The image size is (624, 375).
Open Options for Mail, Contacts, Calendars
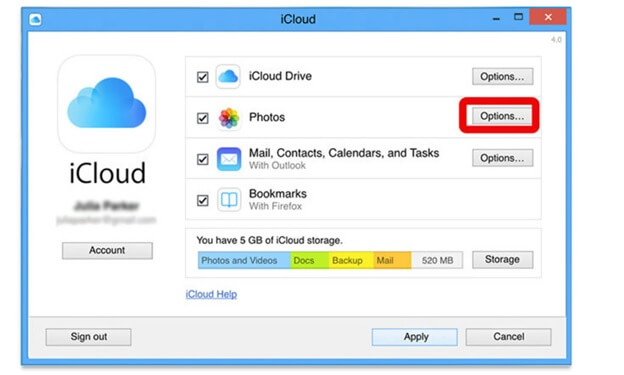tap(502, 158)
